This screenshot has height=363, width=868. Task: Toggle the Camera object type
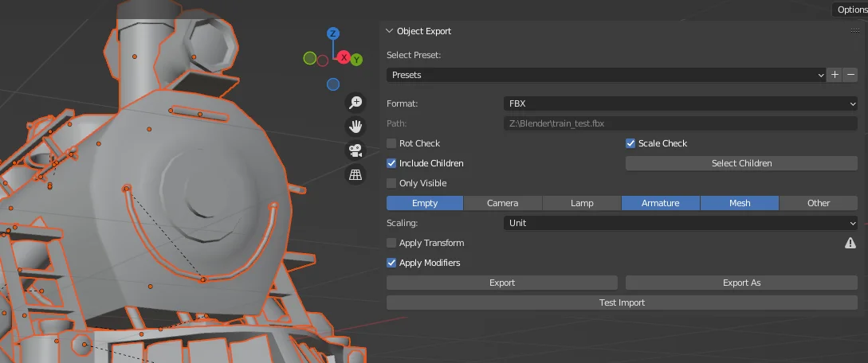pyautogui.click(x=502, y=203)
